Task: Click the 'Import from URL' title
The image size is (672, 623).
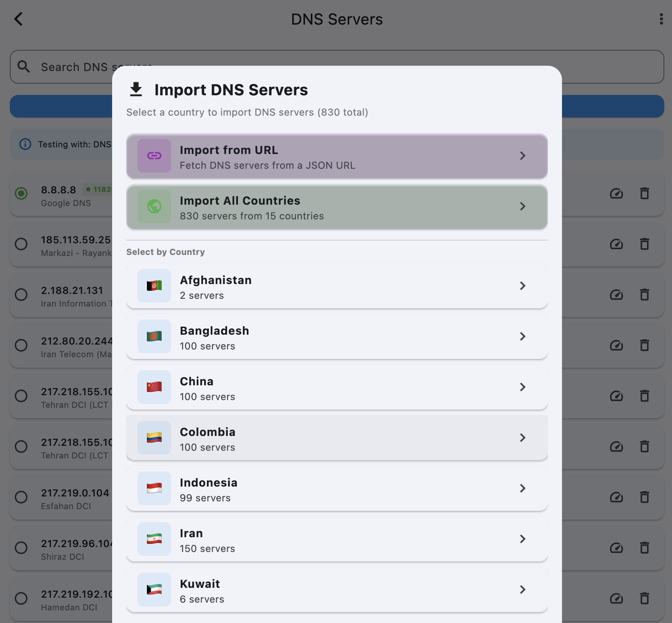Action: tap(229, 150)
